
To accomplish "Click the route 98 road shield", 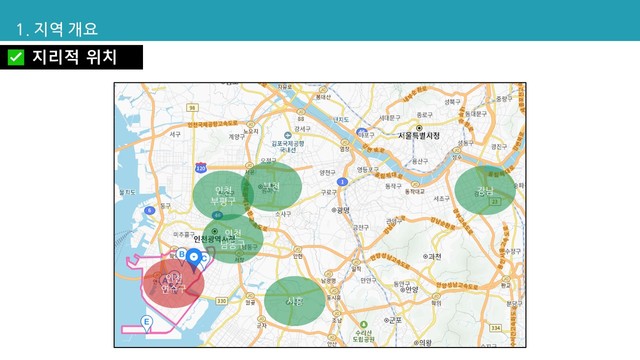I will pyautogui.click(x=192, y=108).
